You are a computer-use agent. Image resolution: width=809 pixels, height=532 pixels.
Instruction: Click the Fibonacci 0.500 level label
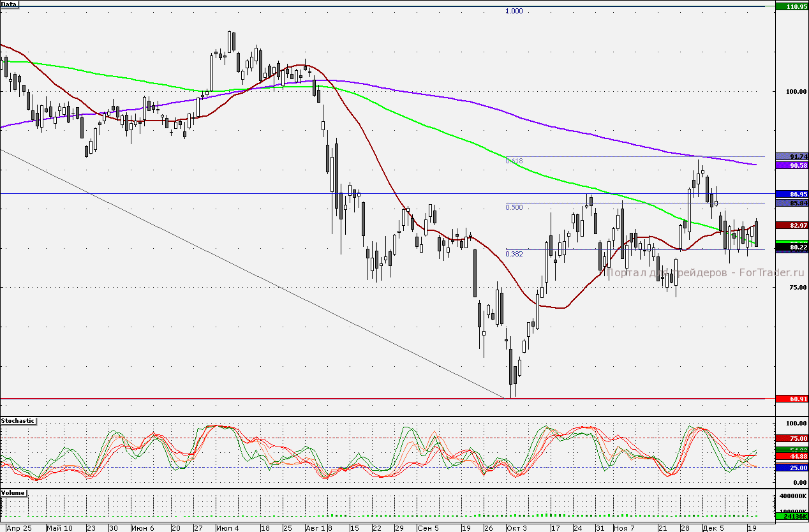[x=514, y=207]
